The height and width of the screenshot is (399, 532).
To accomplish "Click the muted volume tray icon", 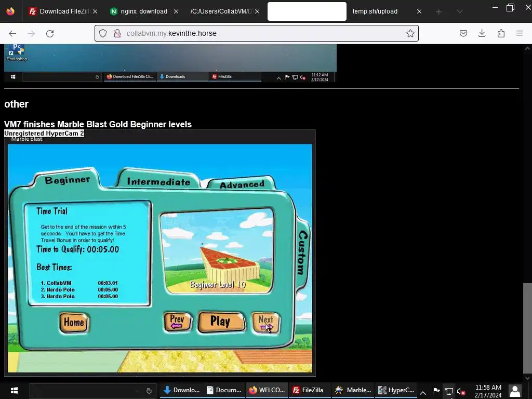I will (461, 392).
